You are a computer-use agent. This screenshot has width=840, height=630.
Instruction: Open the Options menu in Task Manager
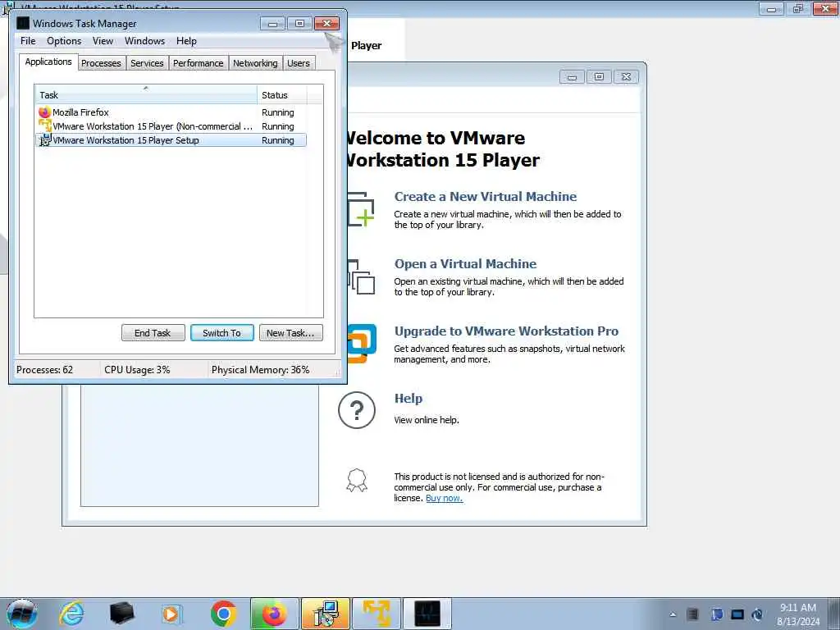click(x=64, y=41)
